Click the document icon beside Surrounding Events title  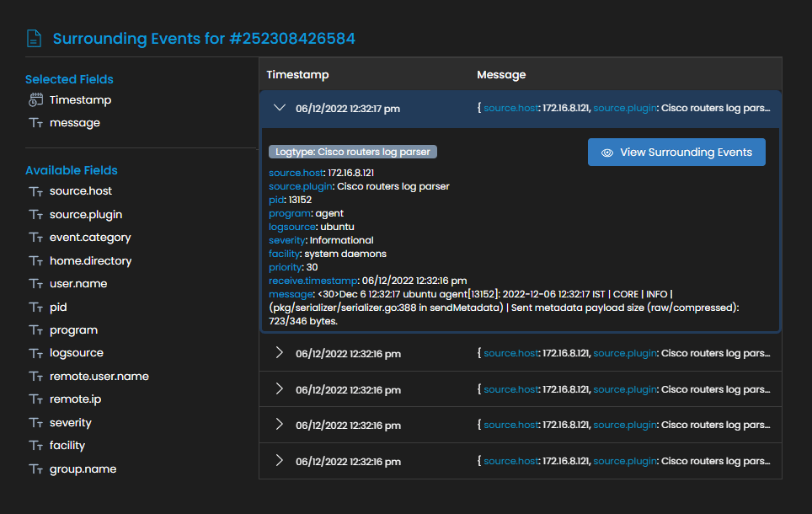click(x=34, y=39)
